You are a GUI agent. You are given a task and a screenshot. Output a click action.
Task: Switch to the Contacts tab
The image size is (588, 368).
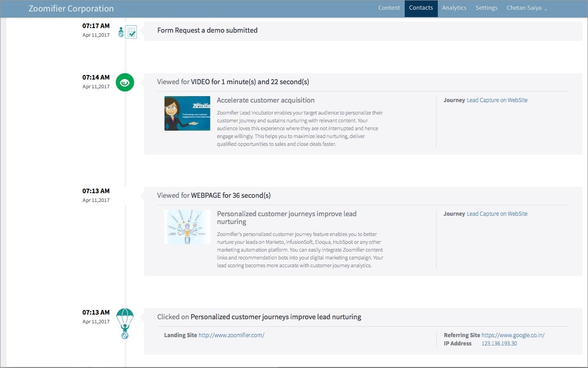click(421, 8)
